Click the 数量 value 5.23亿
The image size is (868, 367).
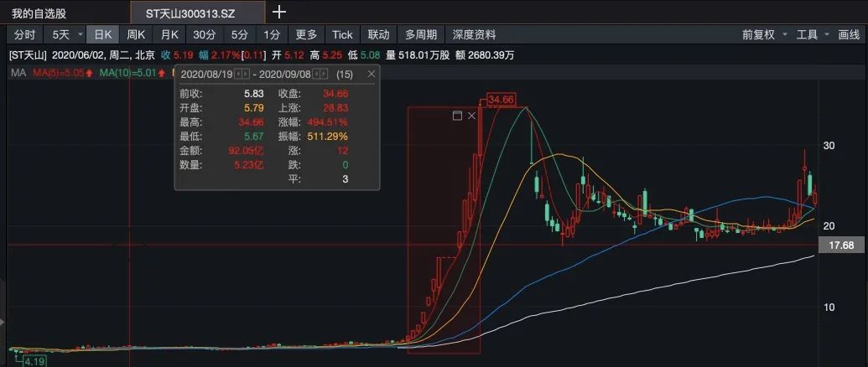pyautogui.click(x=249, y=165)
